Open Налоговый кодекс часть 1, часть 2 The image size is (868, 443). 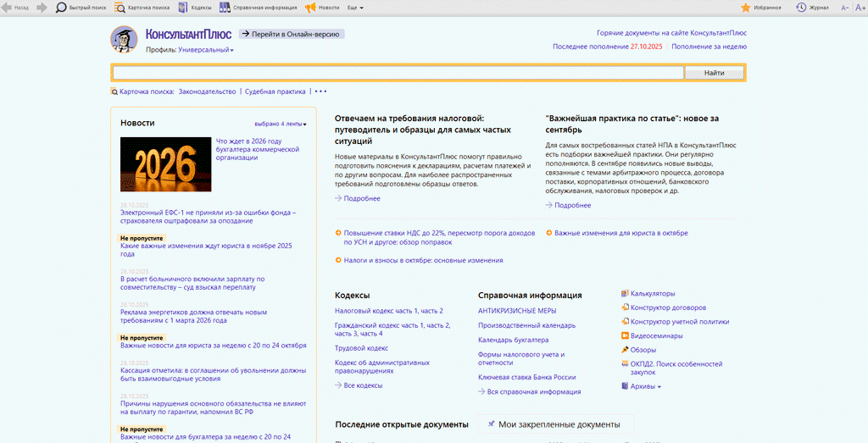[388, 311]
